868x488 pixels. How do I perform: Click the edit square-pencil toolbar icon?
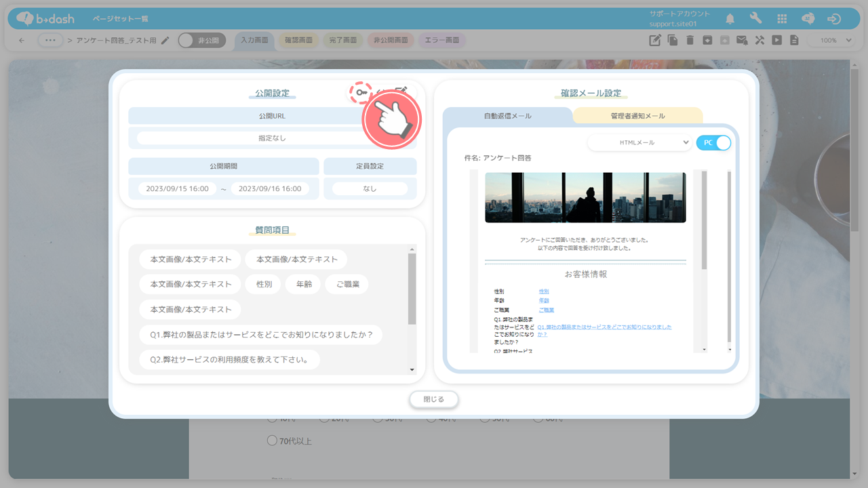tap(655, 41)
